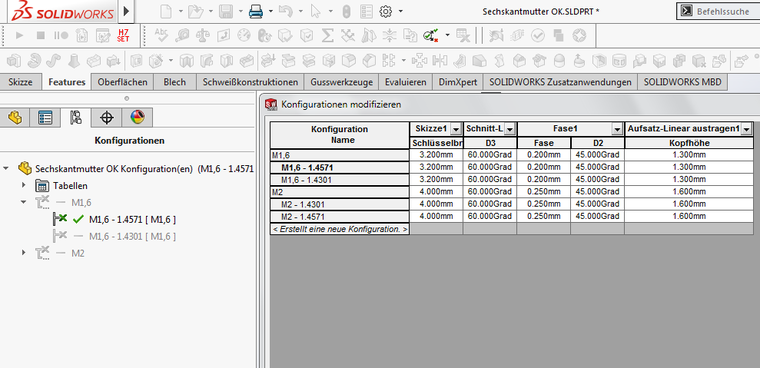Open the Print dropdown arrow
Image resolution: width=760 pixels, height=368 pixels.
pyautogui.click(x=270, y=11)
